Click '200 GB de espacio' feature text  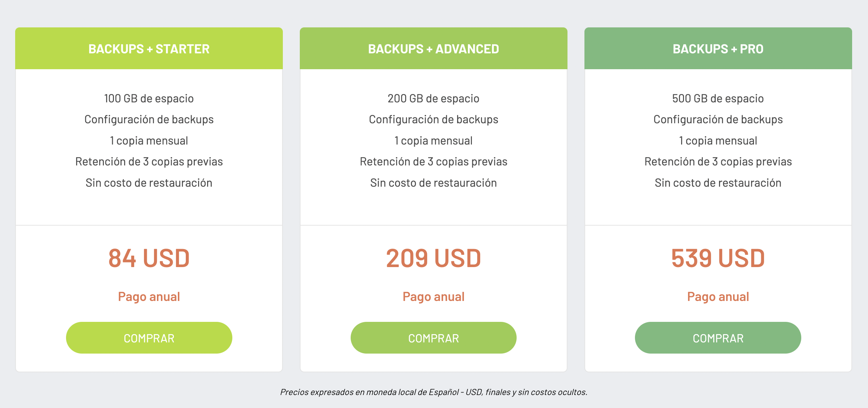click(434, 98)
